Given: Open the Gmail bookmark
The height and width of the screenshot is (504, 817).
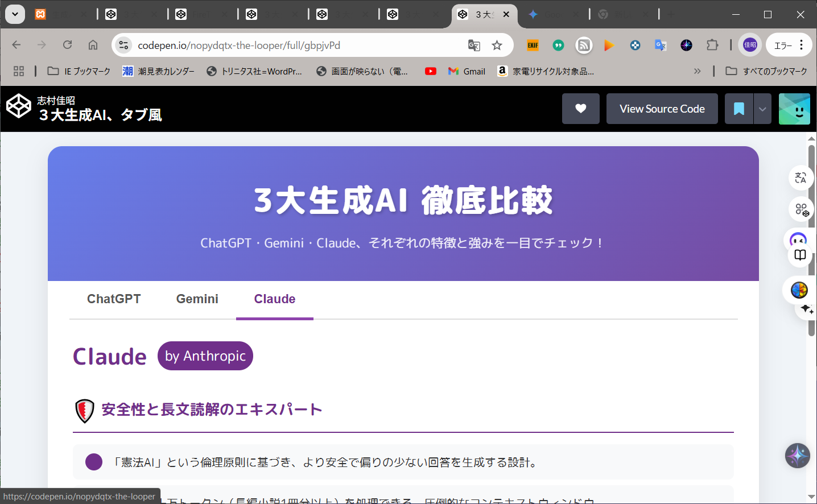Looking at the screenshot, I should point(467,71).
